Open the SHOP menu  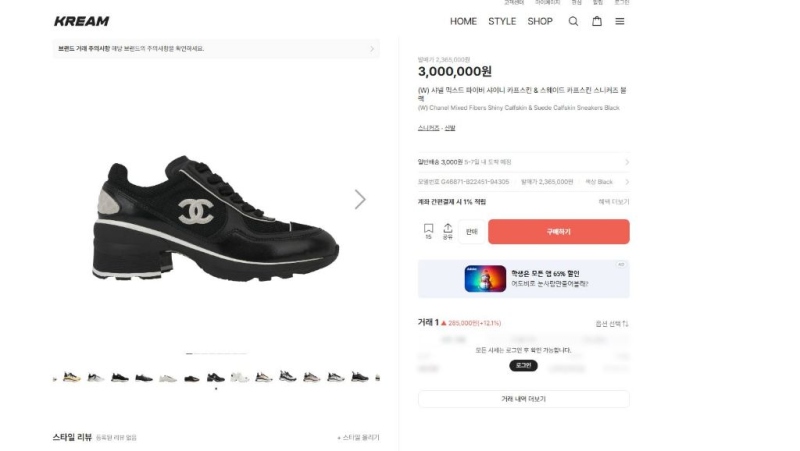click(x=540, y=21)
